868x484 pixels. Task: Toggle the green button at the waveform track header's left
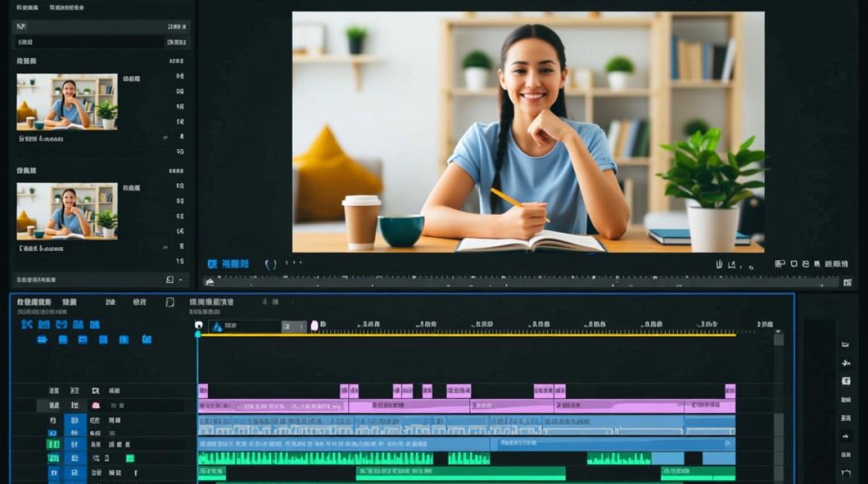point(54,458)
